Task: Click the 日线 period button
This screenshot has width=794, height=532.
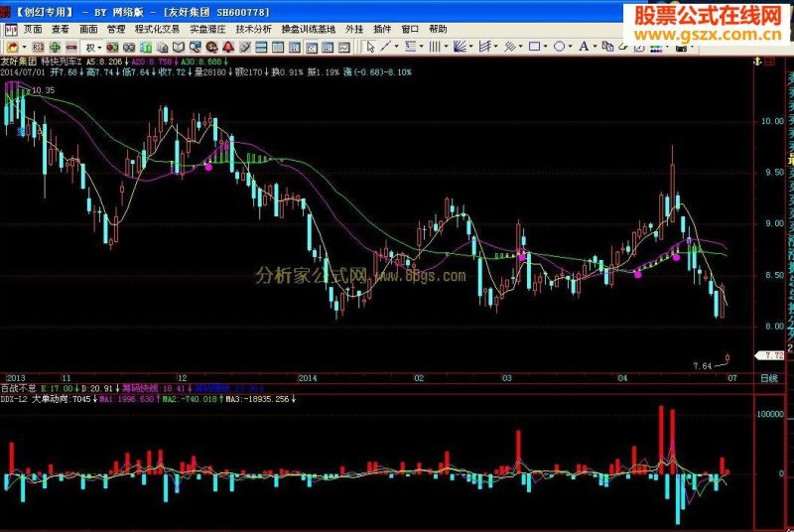Action: click(769, 378)
